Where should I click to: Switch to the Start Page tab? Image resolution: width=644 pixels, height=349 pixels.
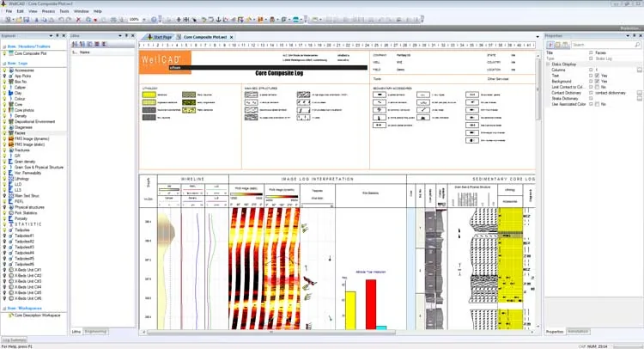coord(159,37)
